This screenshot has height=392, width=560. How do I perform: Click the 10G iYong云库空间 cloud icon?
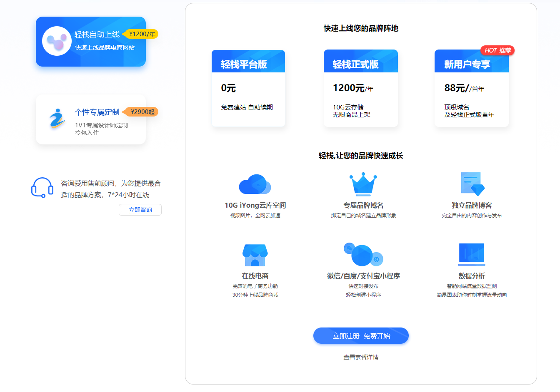point(255,184)
